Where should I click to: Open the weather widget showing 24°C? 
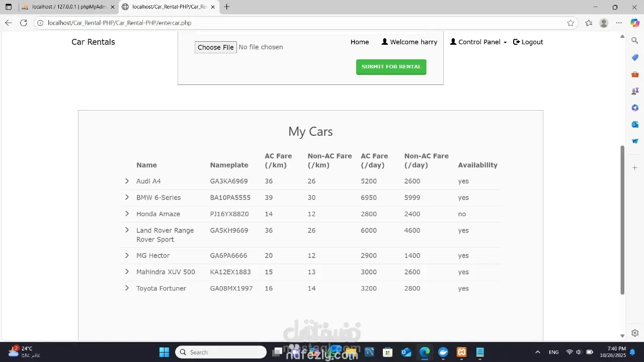[x=24, y=352]
